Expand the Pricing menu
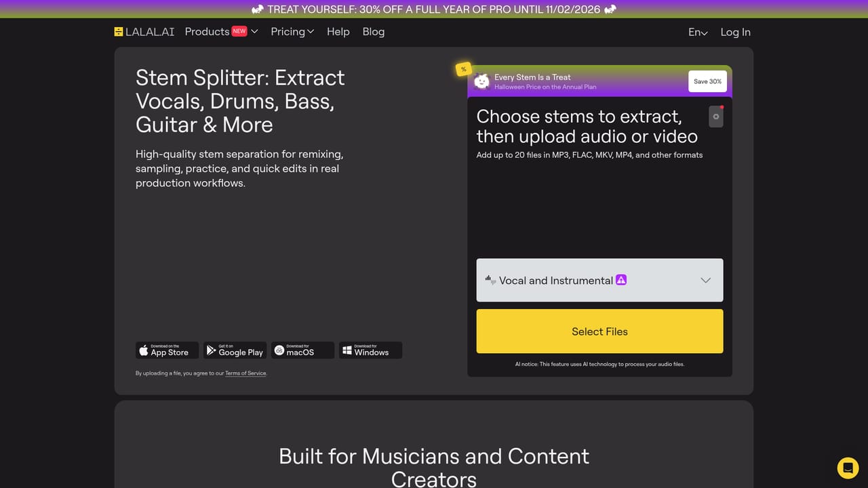The width and height of the screenshot is (868, 488). [x=292, y=32]
